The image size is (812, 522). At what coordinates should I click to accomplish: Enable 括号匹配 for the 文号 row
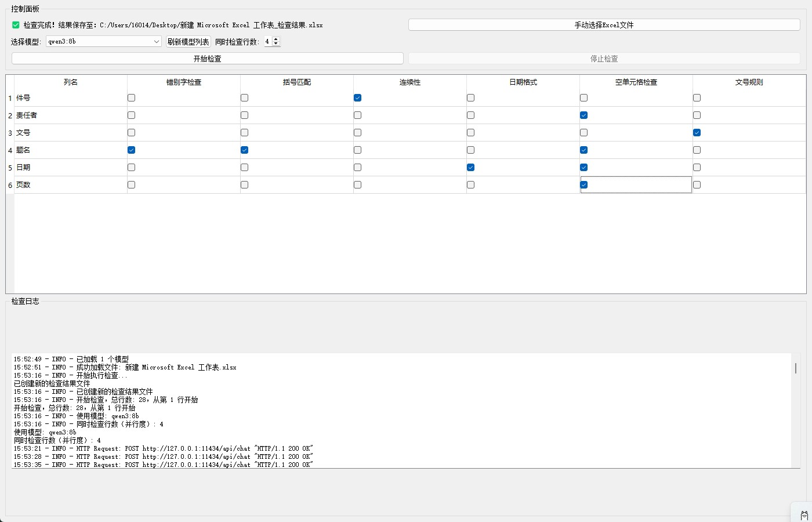(x=244, y=133)
